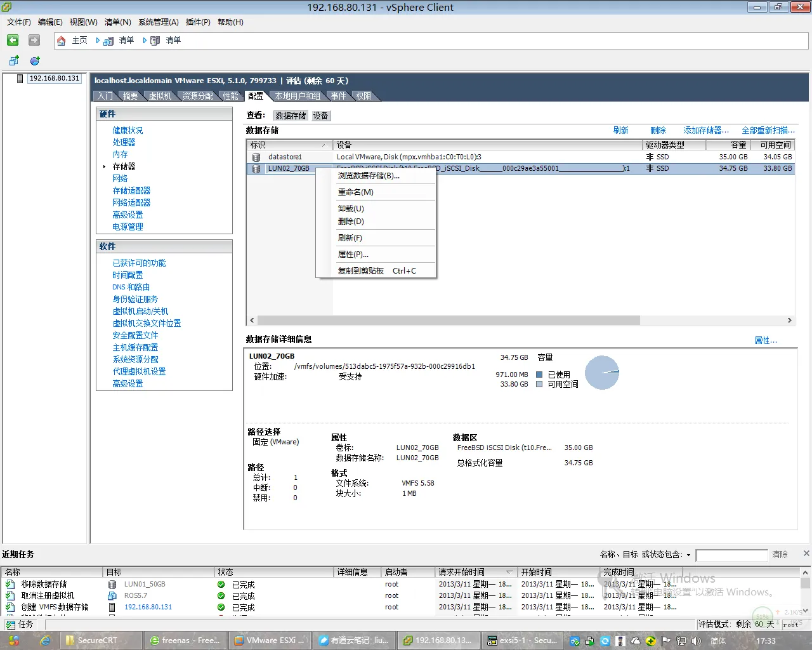Open the 帮助(H) menu

tap(230, 22)
